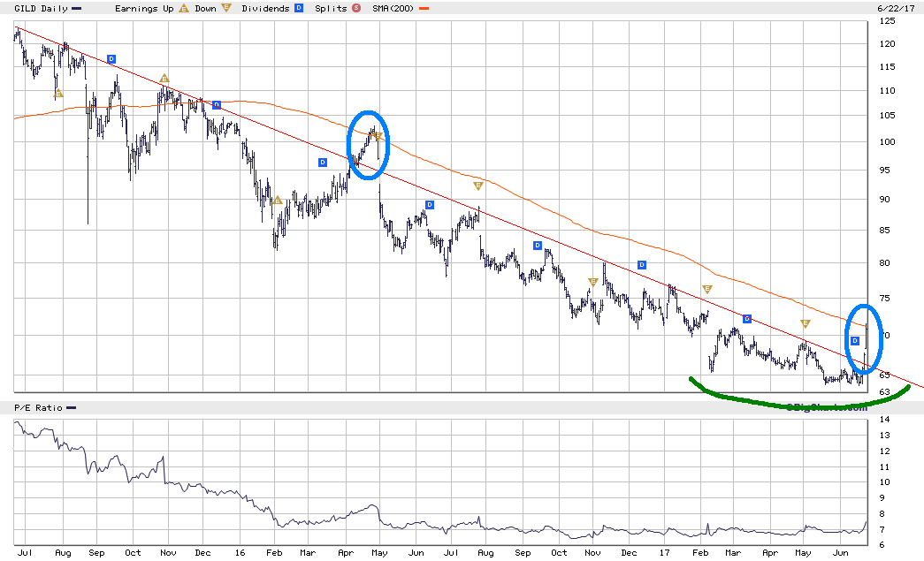The height and width of the screenshot is (561, 924).
Task: Click earnings-up marker near August 2015
Action: [57, 93]
